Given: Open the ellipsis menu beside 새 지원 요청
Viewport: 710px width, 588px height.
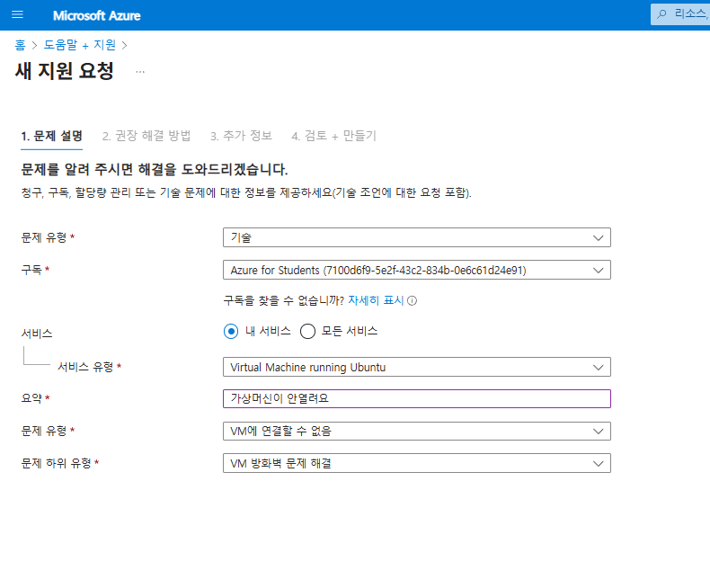Looking at the screenshot, I should pos(140,72).
